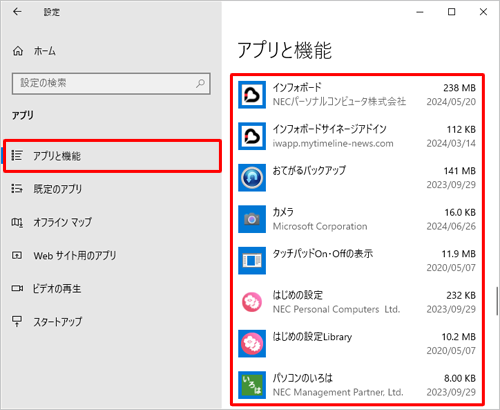Click the date 2024/06/26
500x410 pixels.
451,226
